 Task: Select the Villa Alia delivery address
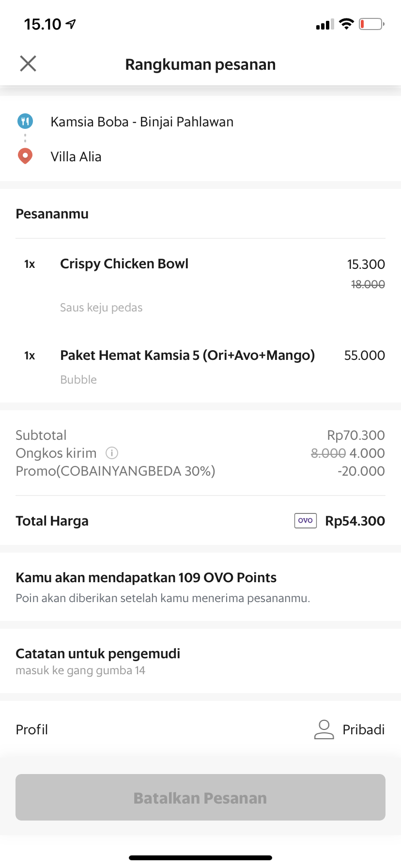[x=76, y=156]
